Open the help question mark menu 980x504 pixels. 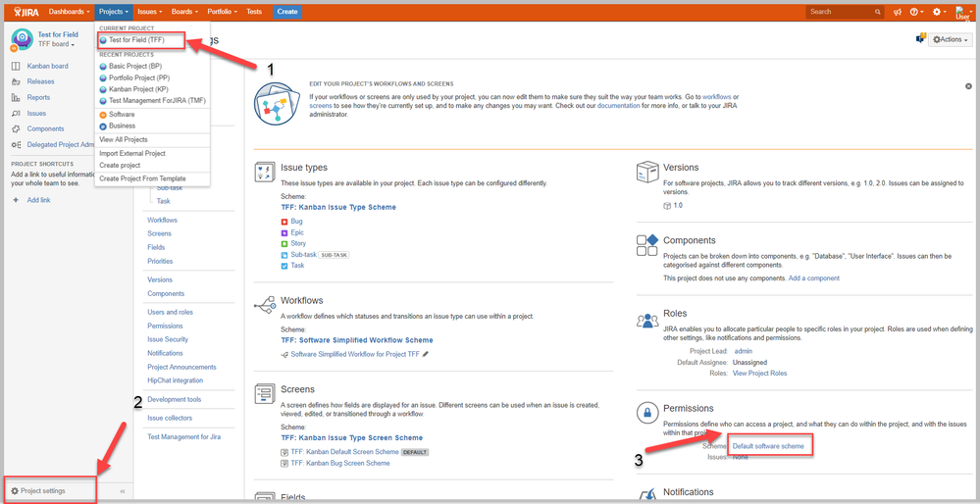point(917,12)
